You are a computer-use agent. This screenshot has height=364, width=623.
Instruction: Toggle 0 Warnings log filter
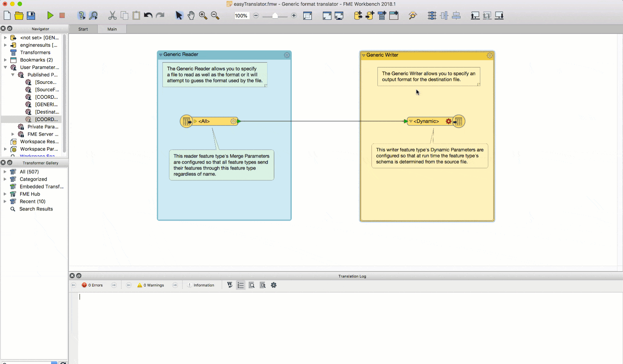click(151, 285)
